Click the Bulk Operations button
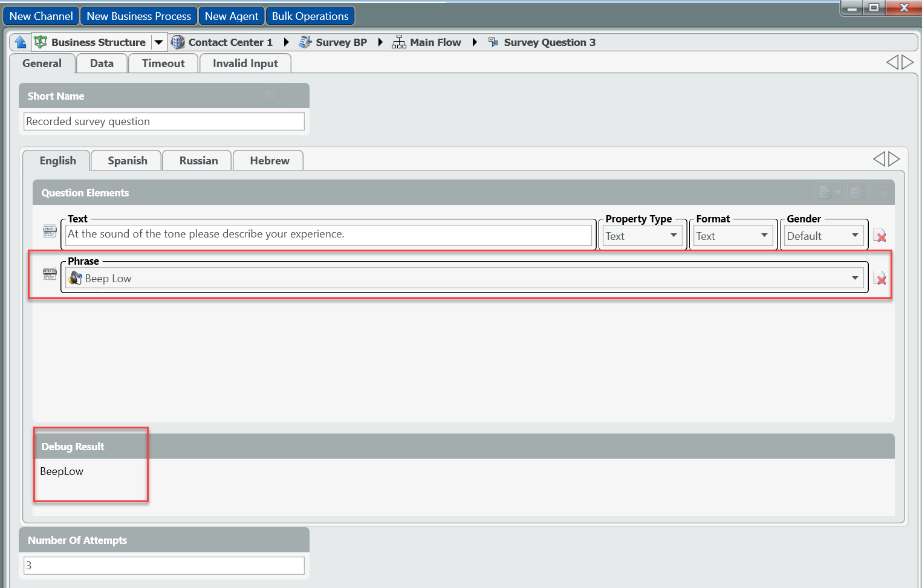This screenshot has height=588, width=922. (310, 16)
